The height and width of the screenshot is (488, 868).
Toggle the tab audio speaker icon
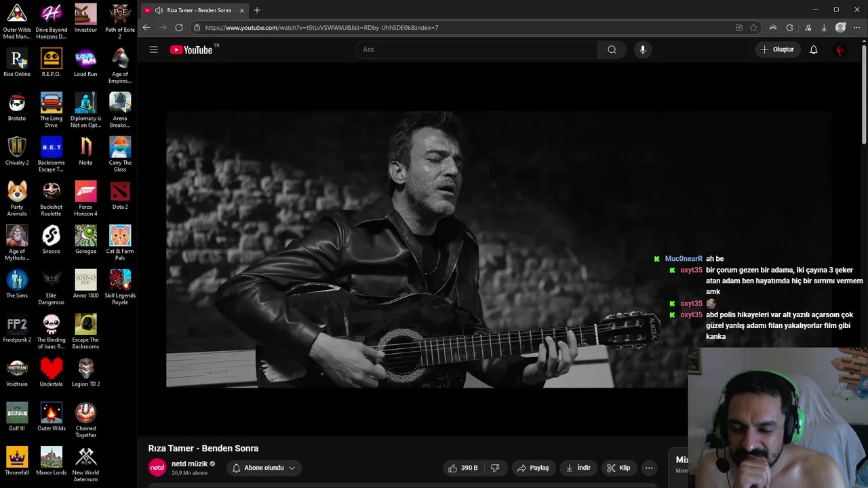click(x=159, y=10)
